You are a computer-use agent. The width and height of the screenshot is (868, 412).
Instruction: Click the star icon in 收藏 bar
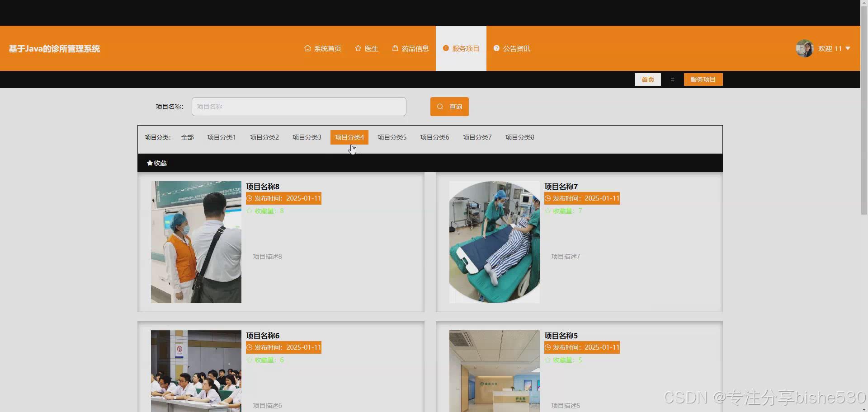point(150,163)
